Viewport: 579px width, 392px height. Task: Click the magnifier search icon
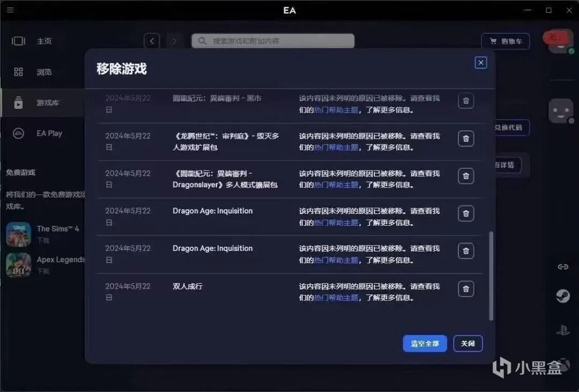[x=202, y=41]
